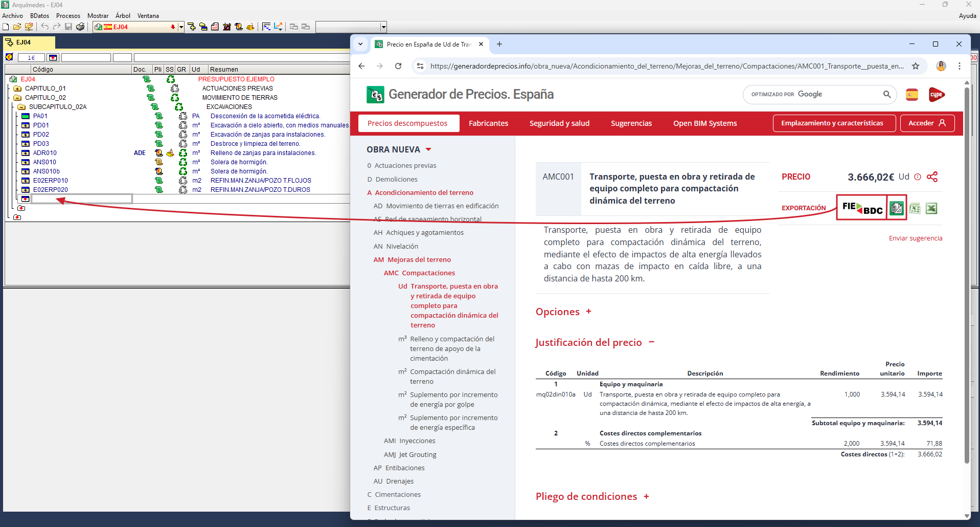Click the info icon beside the Ud price
The width and height of the screenshot is (980, 527).
918,177
